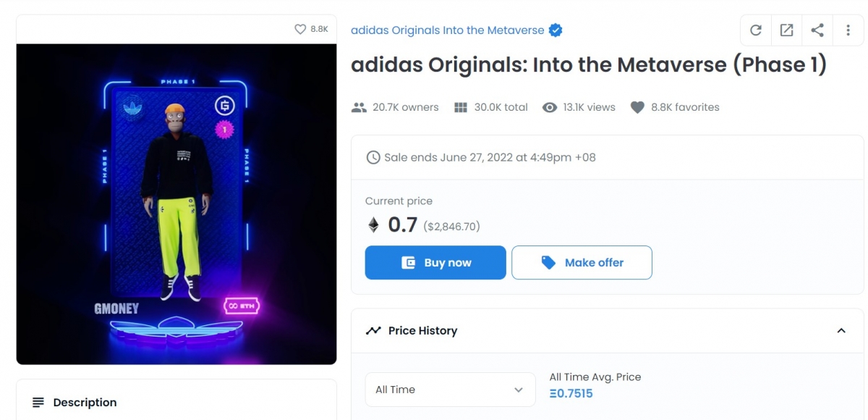Click the refresh metadata icon
The width and height of the screenshot is (868, 420).
(755, 30)
